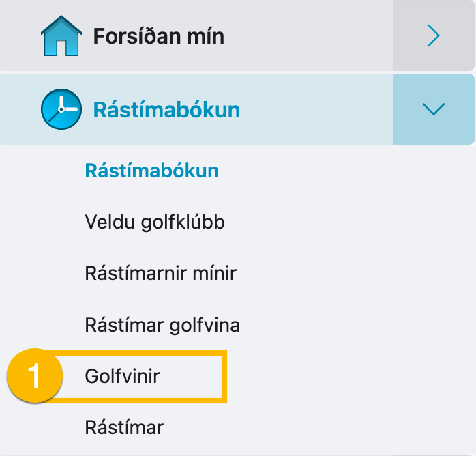The image size is (476, 456).
Task: Collapse Rástímabókun section with down chevron
Action: coord(433,109)
